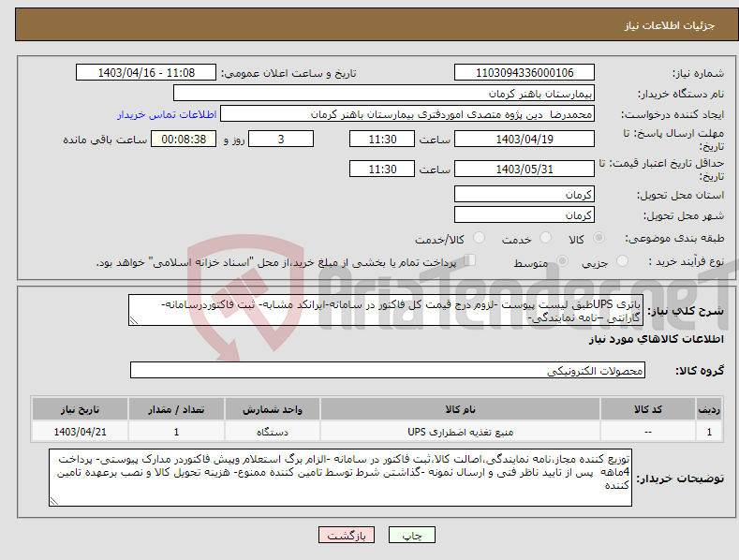Click the remaining days field showing 3

click(281, 139)
